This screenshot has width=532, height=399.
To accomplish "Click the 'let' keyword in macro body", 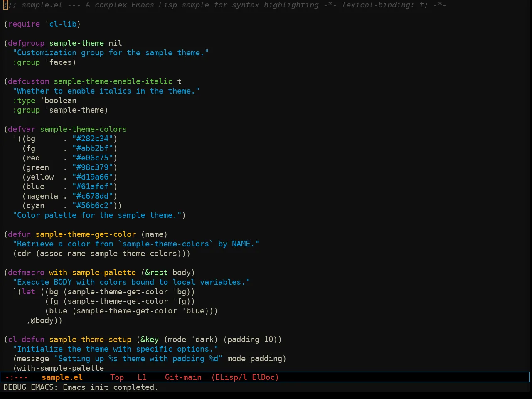I will click(x=29, y=292).
